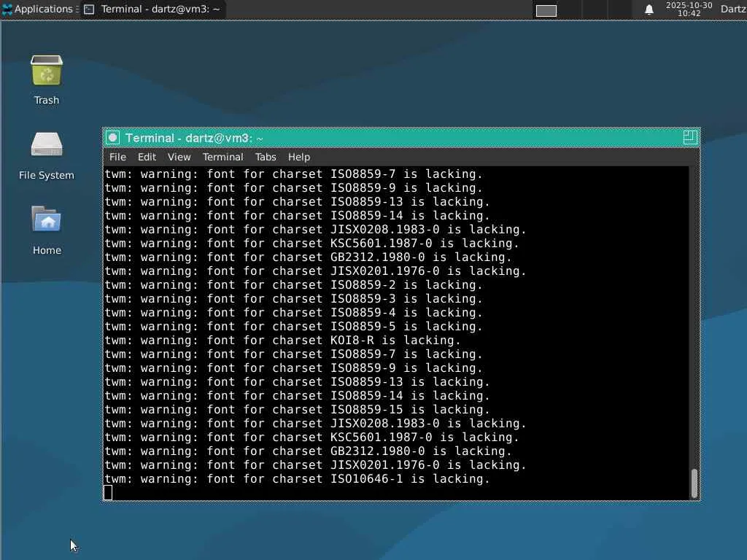Click the Terminal window title bar text
Screen dimensions: 747x560
(194, 138)
